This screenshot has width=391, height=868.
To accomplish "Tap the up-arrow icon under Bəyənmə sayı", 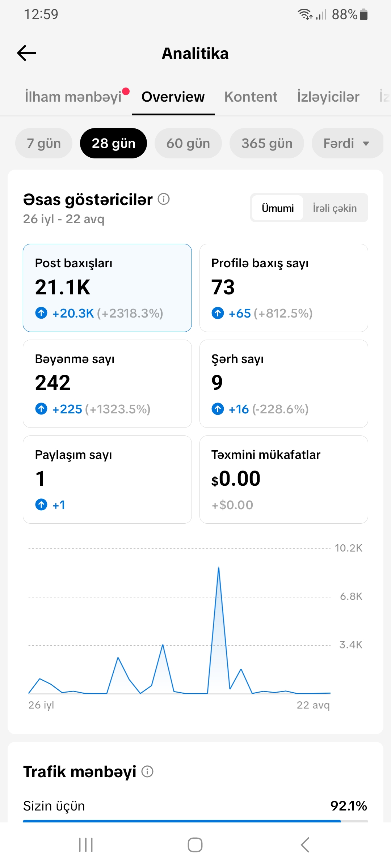I will tap(41, 409).
